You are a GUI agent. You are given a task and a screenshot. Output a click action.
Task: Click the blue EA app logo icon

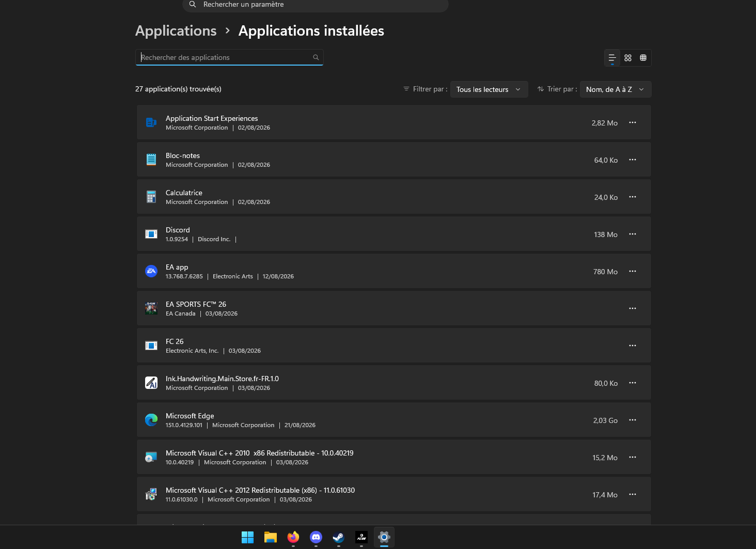click(x=151, y=271)
